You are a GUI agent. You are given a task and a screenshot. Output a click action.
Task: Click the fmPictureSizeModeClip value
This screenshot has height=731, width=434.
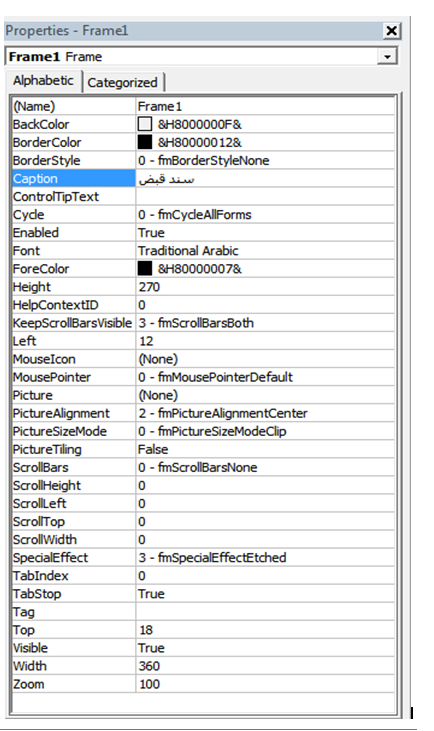(x=212, y=431)
